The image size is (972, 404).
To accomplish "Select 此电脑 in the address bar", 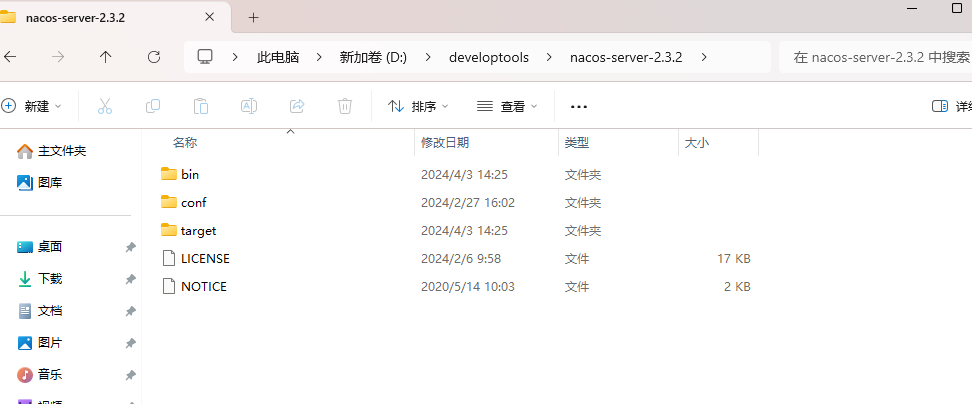I will 278,58.
